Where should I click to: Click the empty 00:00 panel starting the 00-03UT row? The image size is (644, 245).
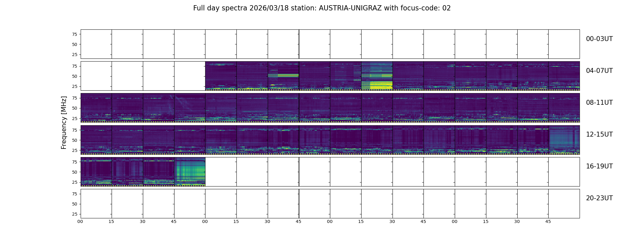click(96, 44)
